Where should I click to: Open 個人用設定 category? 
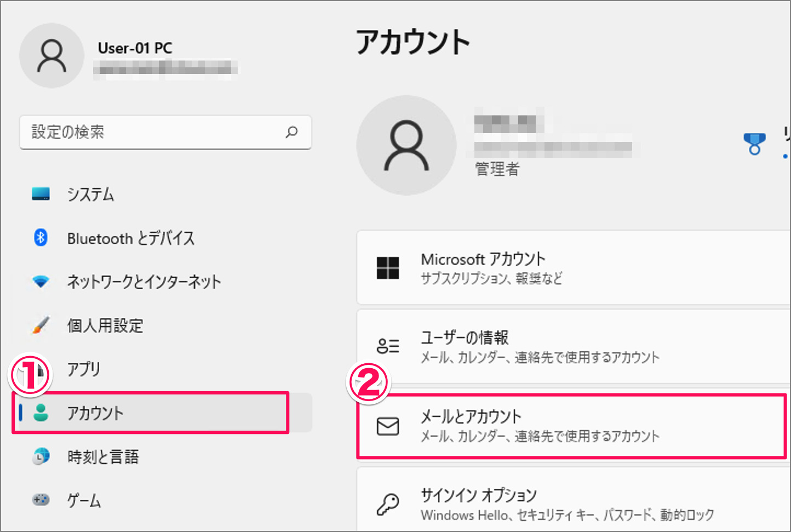[164, 325]
